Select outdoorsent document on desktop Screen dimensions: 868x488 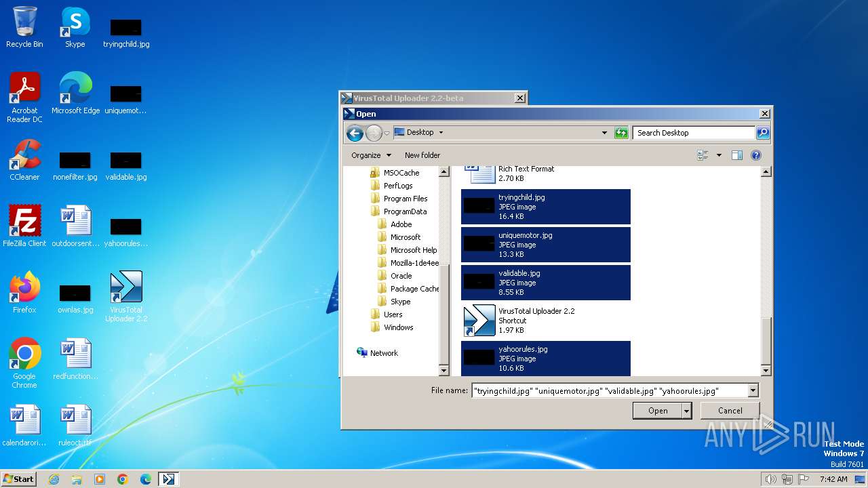pos(75,226)
